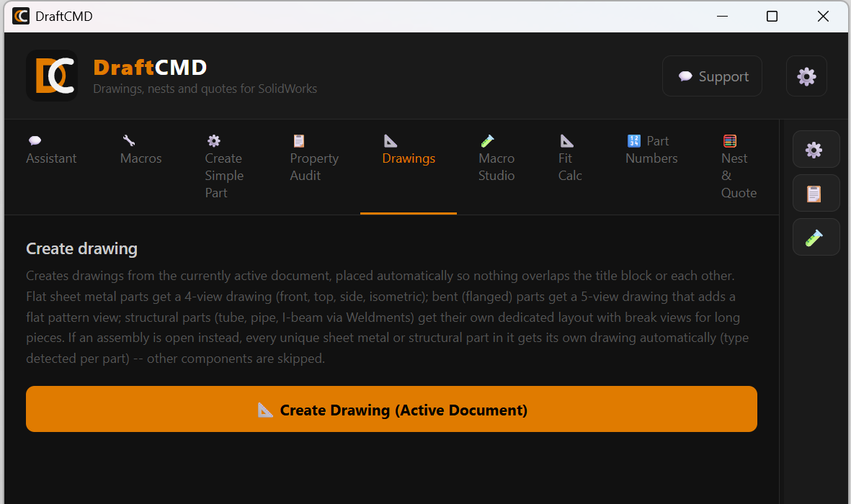This screenshot has height=504, width=851.
Task: Click the 'Create drawing' heading
Action: 82,248
